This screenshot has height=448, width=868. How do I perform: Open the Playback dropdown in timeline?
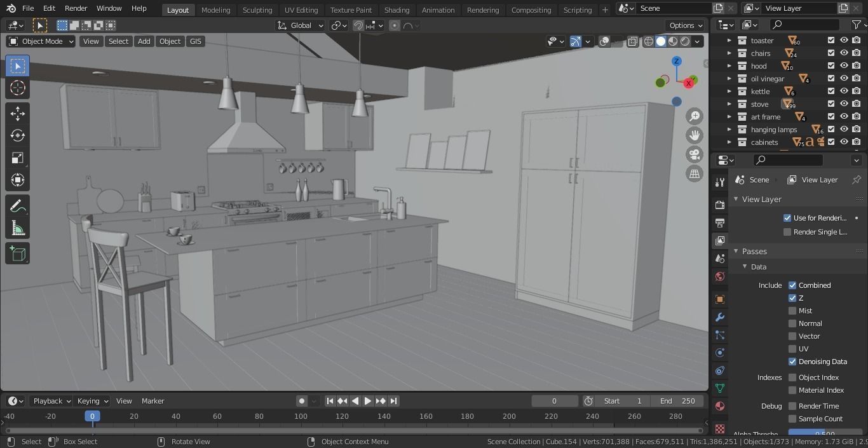pos(51,401)
